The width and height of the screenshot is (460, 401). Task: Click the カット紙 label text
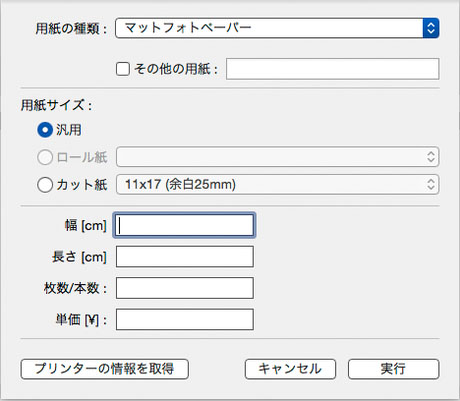click(x=82, y=184)
